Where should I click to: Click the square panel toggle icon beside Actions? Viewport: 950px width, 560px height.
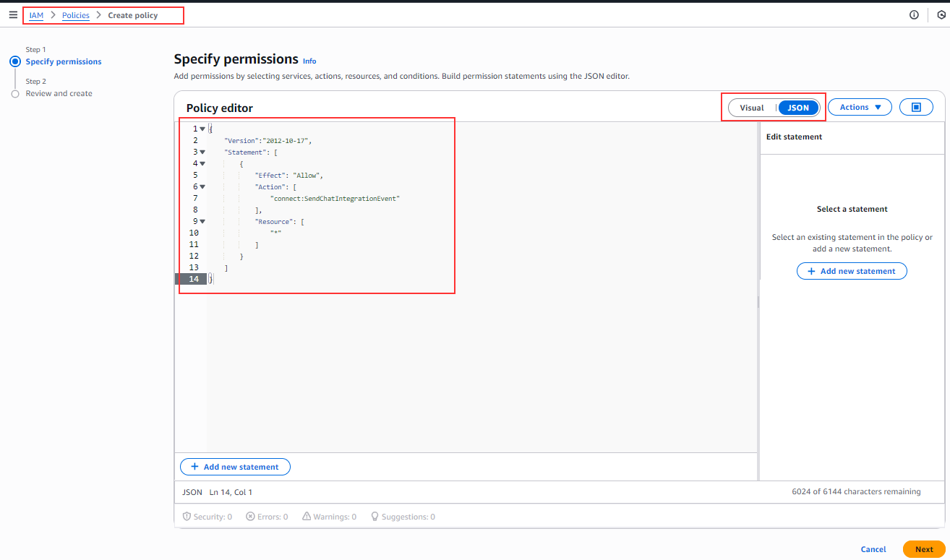click(916, 107)
